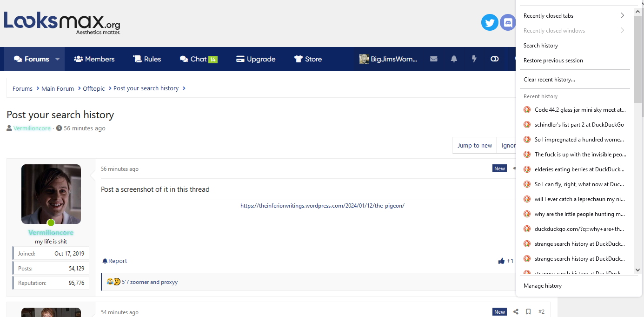Image resolution: width=644 pixels, height=317 pixels.
Task: Choose Clear recent history option
Action: tap(549, 80)
